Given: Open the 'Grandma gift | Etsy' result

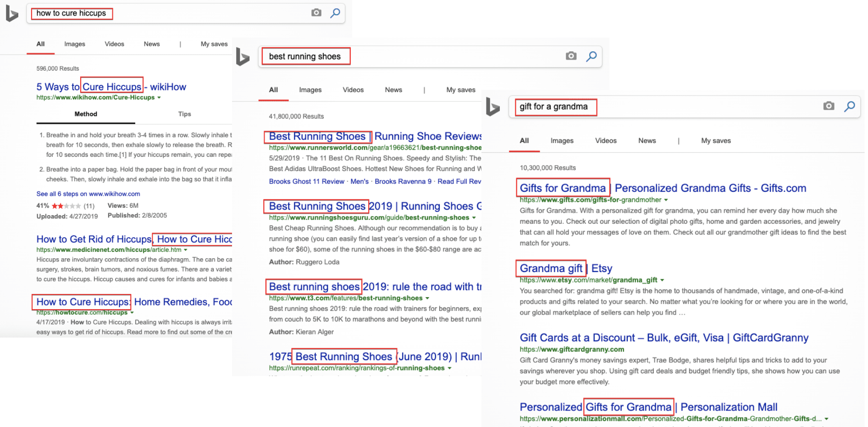Looking at the screenshot, I should coord(566,268).
